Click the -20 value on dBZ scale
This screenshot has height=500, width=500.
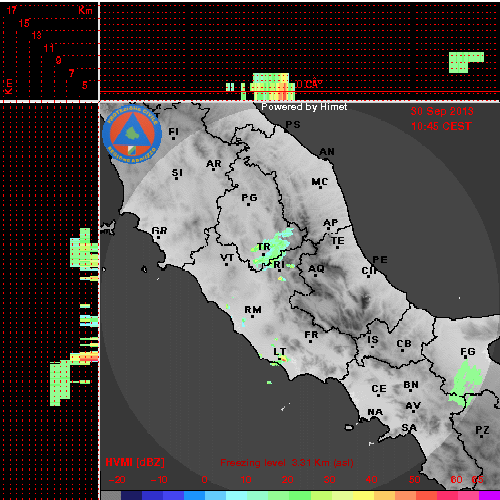coord(117,480)
